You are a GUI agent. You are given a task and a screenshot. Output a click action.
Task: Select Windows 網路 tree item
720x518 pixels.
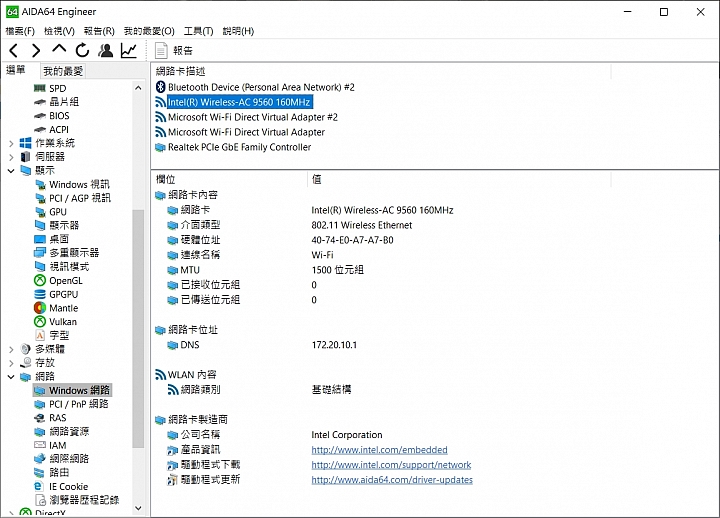click(x=73, y=390)
